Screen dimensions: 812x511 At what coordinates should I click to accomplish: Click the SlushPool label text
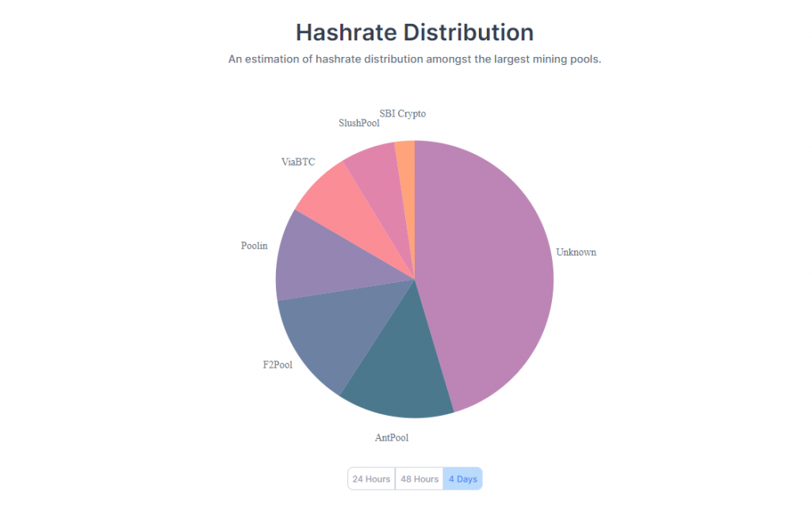point(359,123)
